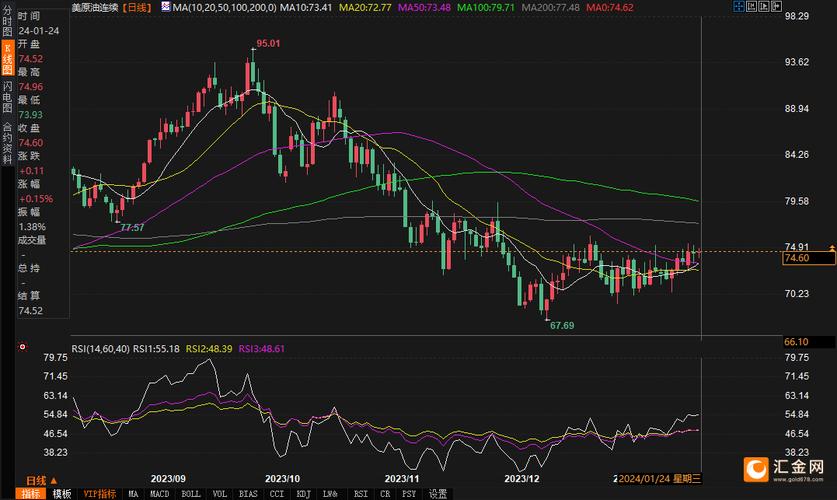Image resolution: width=837 pixels, height=500 pixels.
Task: Enable the MACD indicator
Action: coord(160,493)
